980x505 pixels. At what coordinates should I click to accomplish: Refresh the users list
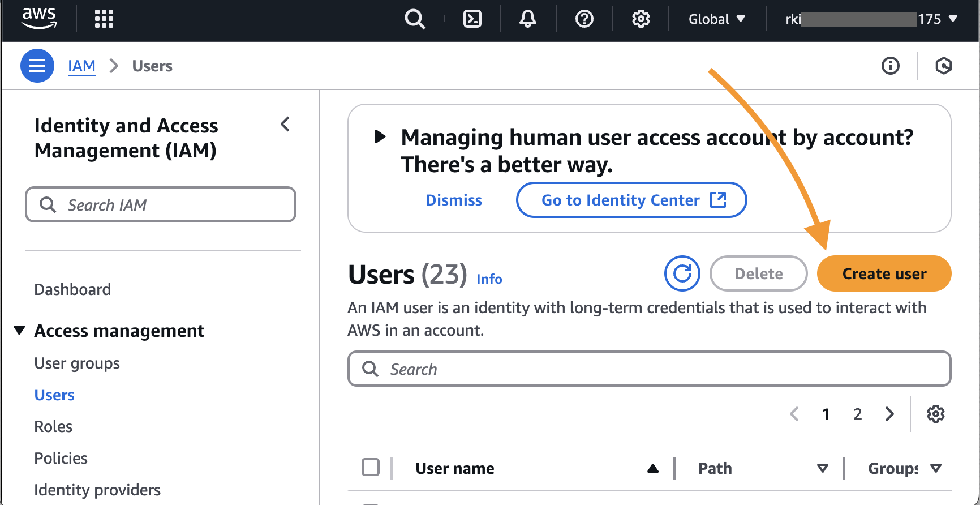pyautogui.click(x=682, y=273)
